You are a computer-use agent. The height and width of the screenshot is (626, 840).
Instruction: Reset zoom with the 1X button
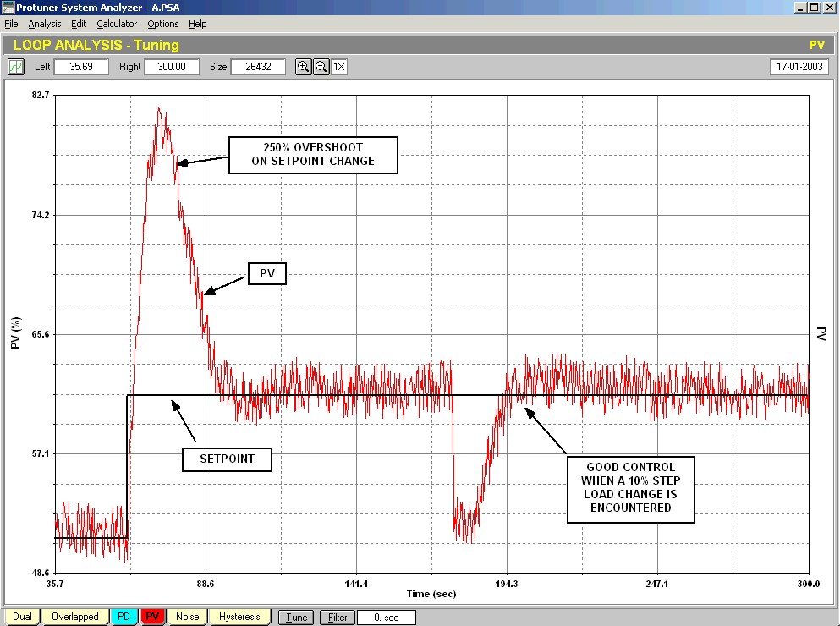coord(339,67)
